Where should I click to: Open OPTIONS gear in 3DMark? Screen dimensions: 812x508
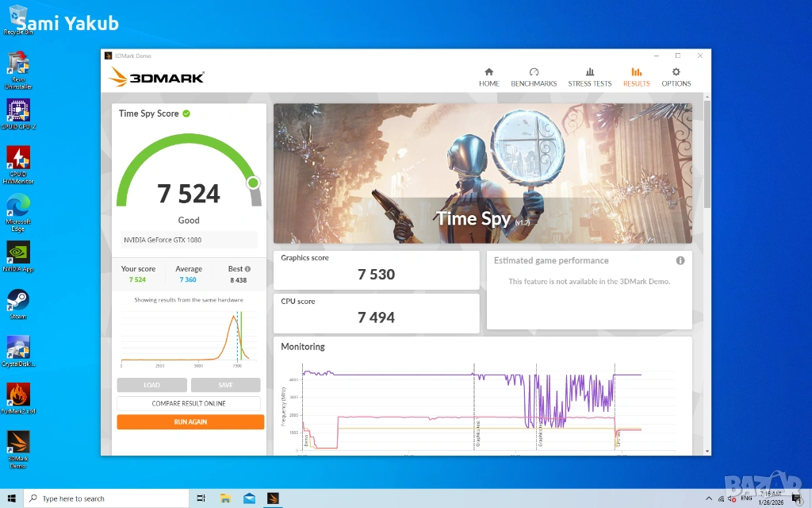point(676,77)
